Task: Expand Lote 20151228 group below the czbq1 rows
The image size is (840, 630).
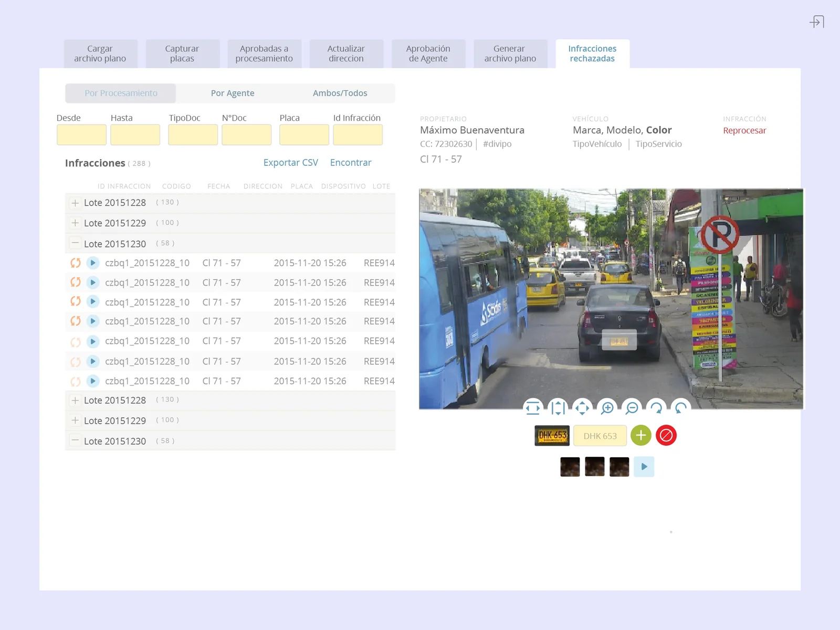Action: click(75, 400)
